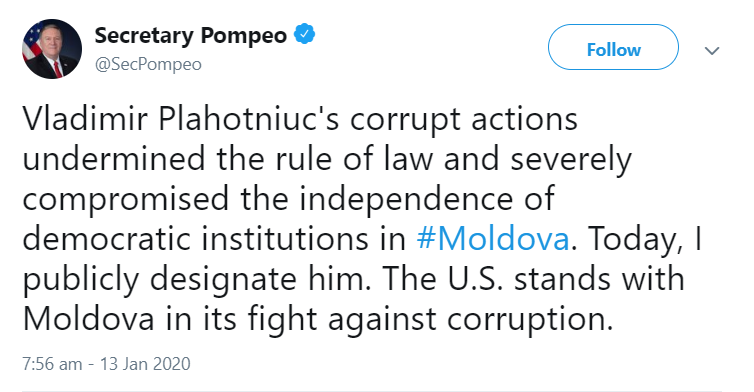Click the red tie in the profile picture
This screenshot has height=392, width=754.
click(x=57, y=69)
